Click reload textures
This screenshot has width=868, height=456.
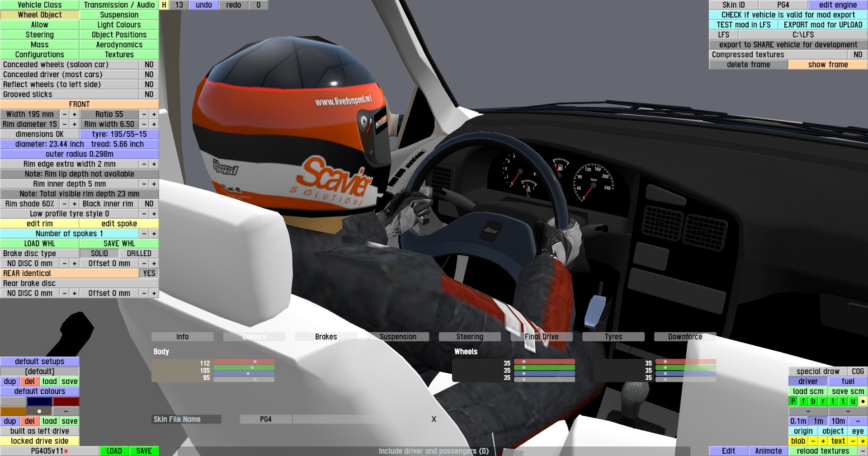(823, 451)
